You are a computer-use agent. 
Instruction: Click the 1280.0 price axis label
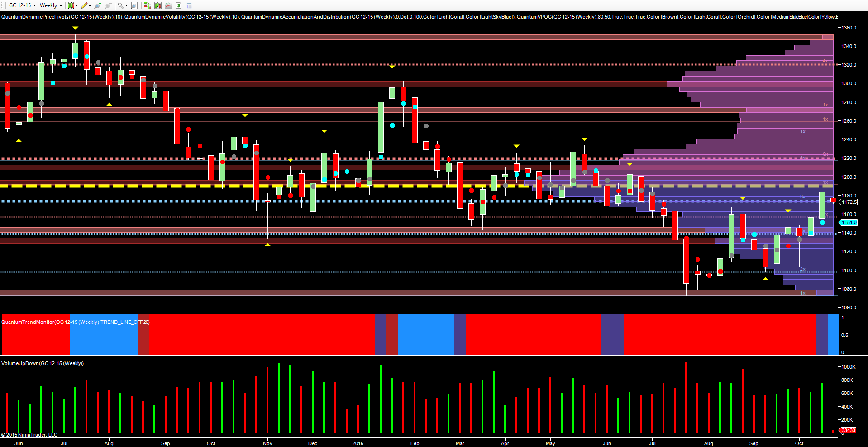click(849, 102)
